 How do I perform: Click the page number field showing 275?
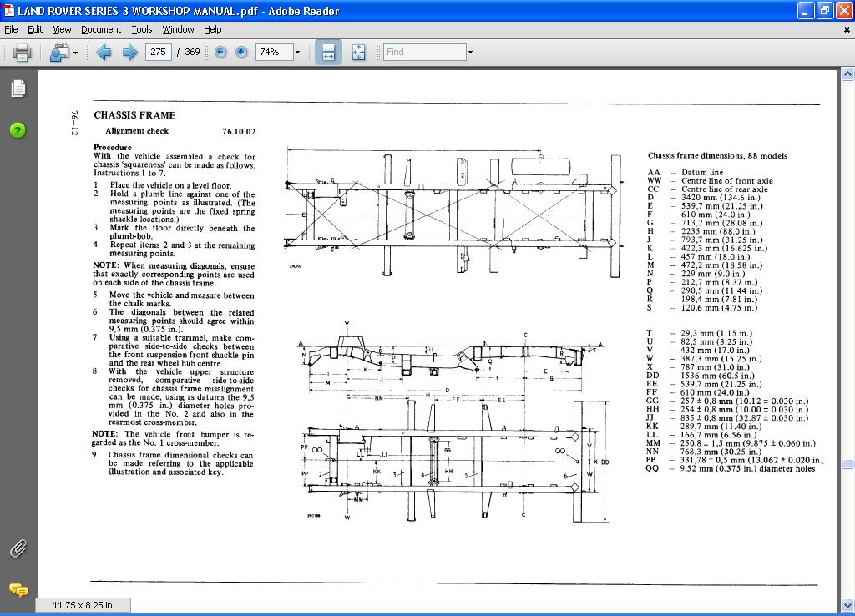(158, 52)
